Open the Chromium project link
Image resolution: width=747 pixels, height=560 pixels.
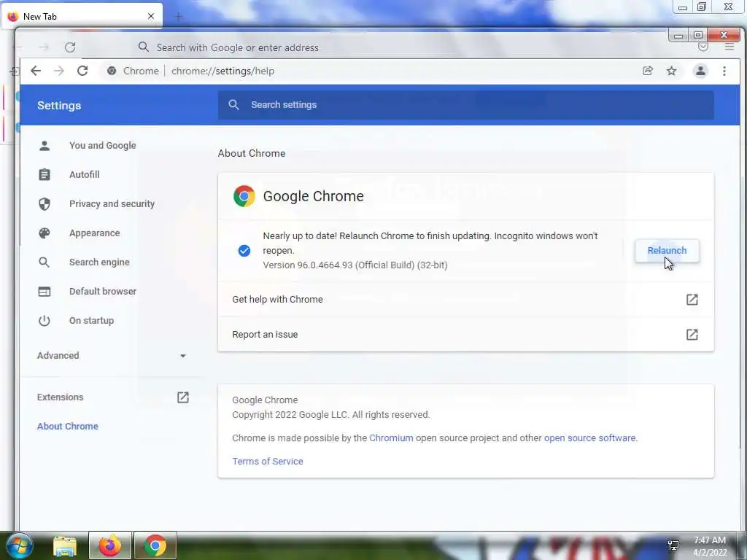click(391, 437)
